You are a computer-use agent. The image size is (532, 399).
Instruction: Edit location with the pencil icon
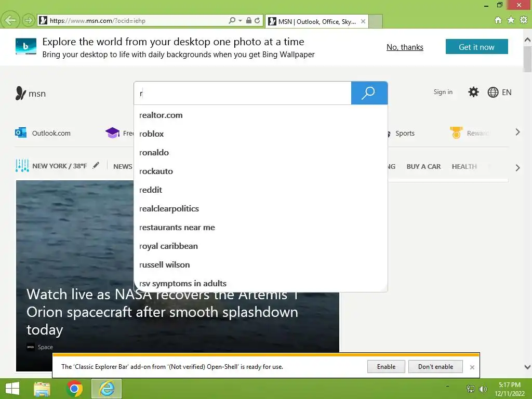(96, 165)
